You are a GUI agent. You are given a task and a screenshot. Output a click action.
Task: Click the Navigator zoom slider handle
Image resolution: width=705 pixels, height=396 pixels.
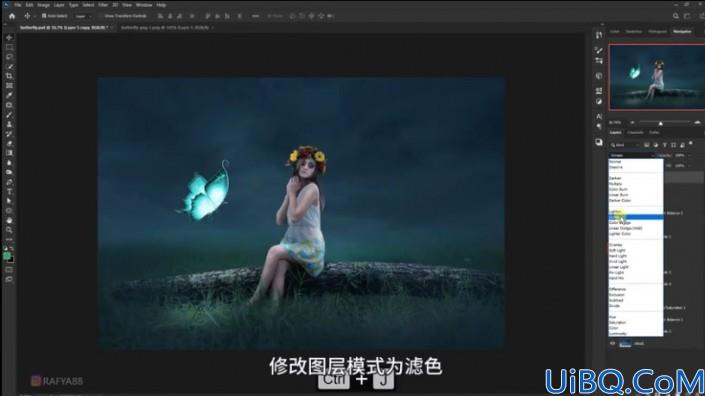point(660,123)
